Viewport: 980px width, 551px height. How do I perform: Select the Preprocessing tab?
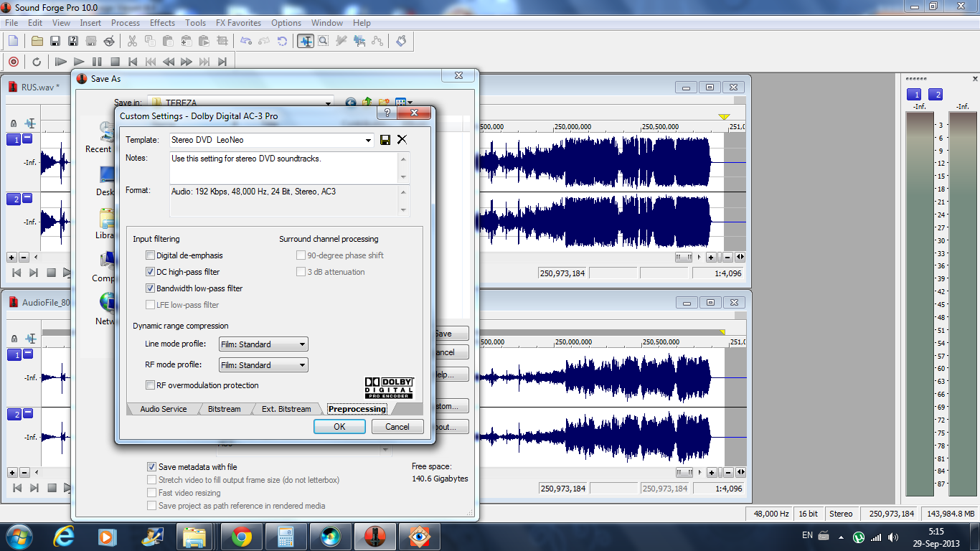point(357,409)
